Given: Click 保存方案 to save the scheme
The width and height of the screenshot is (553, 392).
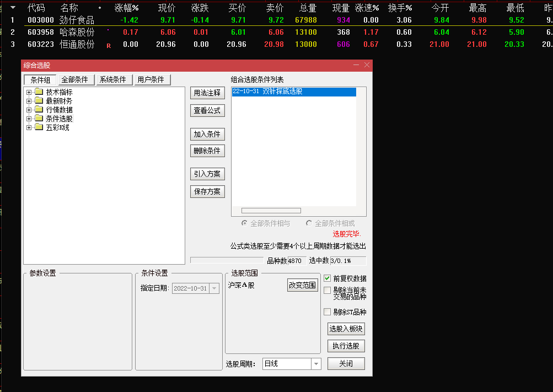Looking at the screenshot, I should coord(207,191).
